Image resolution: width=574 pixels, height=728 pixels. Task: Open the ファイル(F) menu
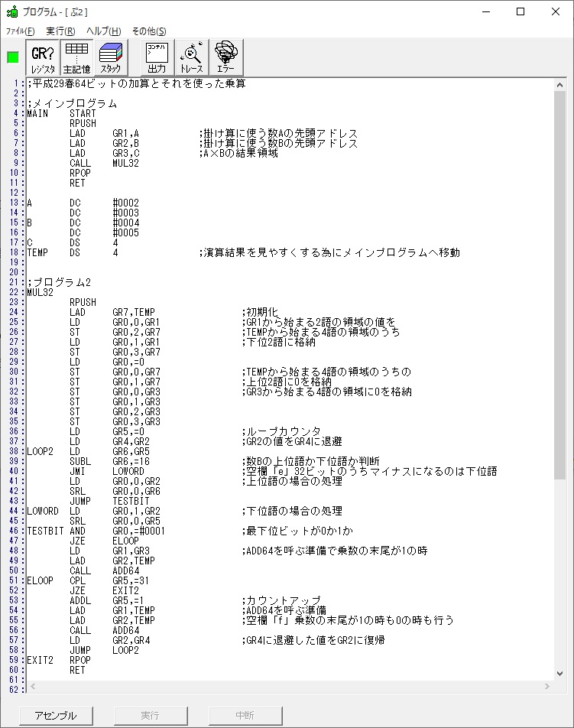coord(20,31)
